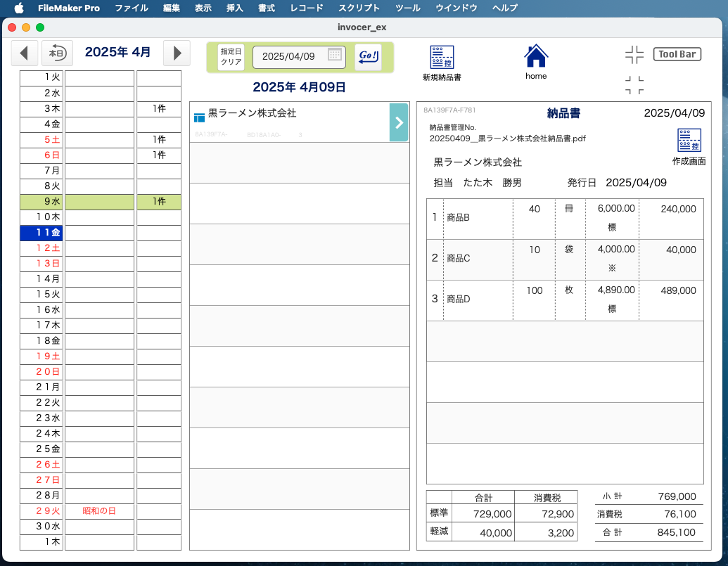
Task: Click the 2025/04/09 date input field
Action: [289, 56]
